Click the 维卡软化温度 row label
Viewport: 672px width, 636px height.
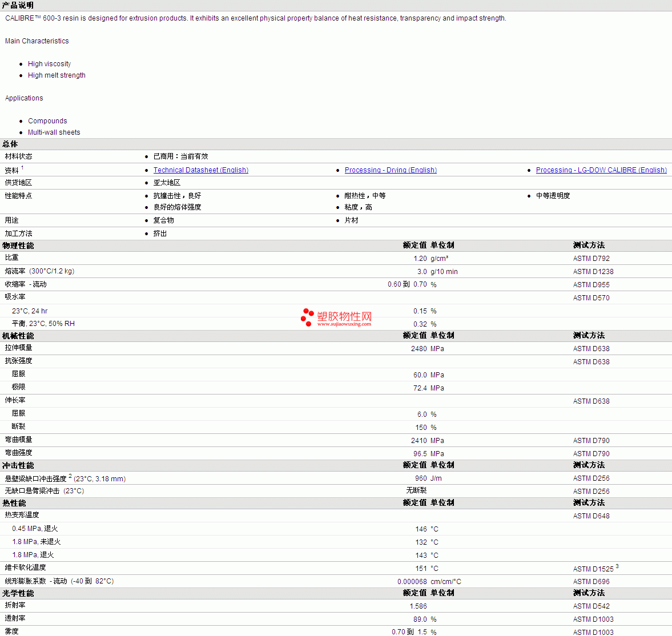(x=25, y=567)
